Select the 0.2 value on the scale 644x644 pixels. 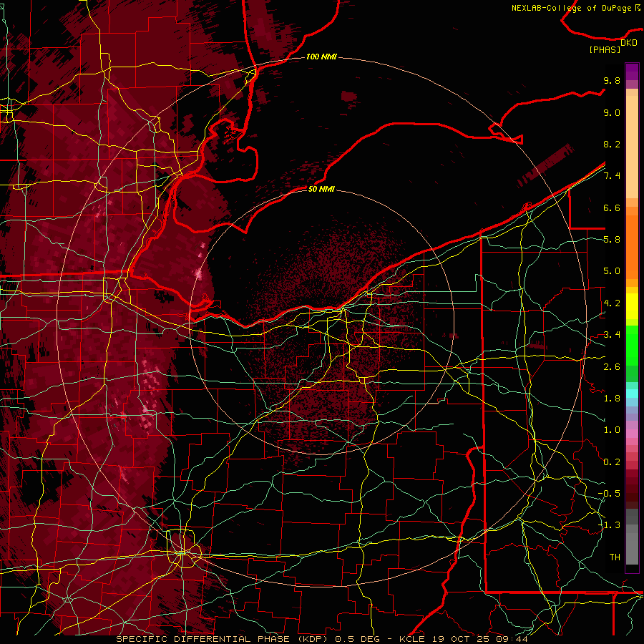click(612, 462)
